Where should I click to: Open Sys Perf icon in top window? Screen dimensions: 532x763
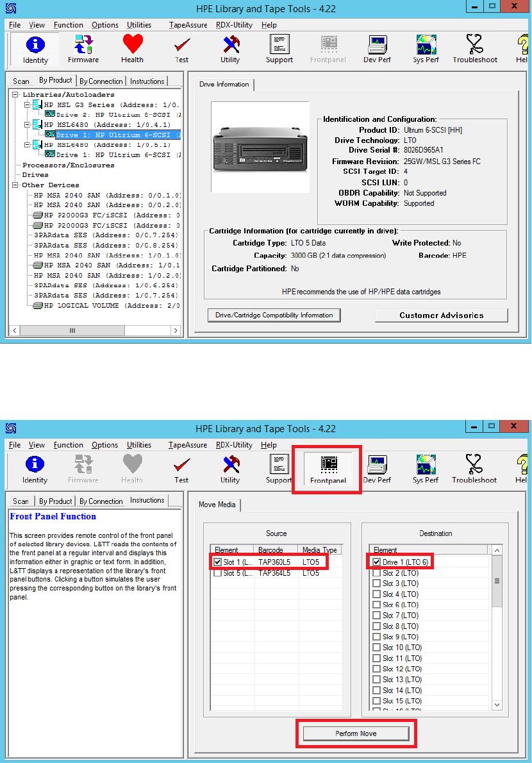(x=426, y=49)
